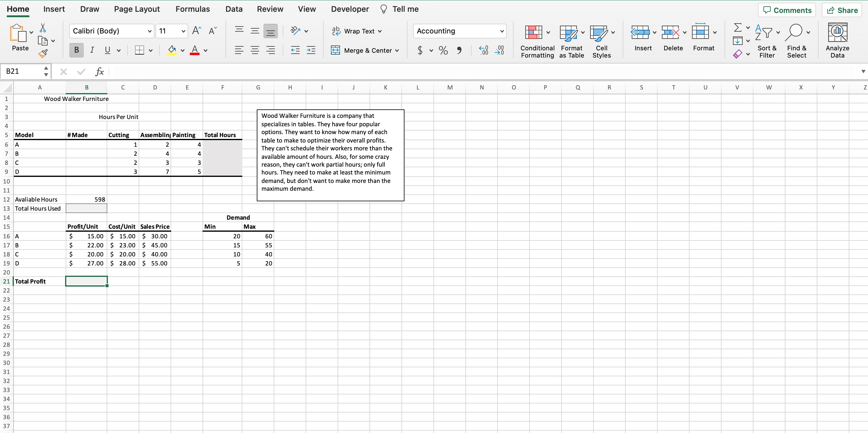Apply the yellow fill color swatch

(x=172, y=50)
